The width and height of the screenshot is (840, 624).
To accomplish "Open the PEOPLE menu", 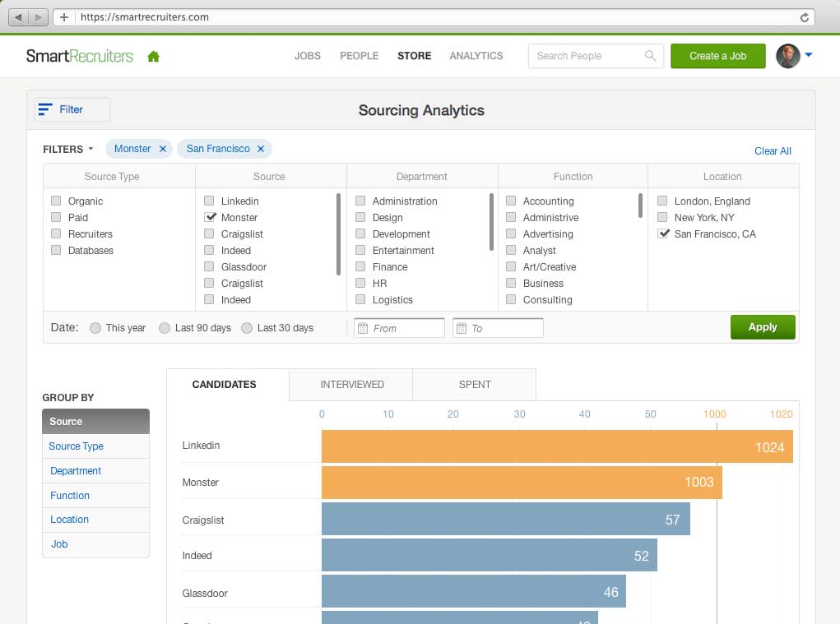I will click(359, 56).
